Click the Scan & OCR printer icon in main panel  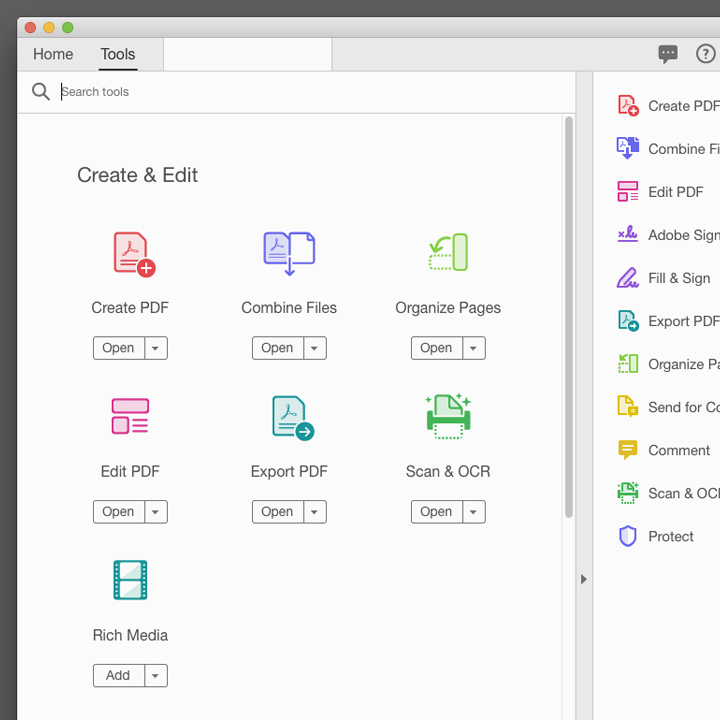448,416
